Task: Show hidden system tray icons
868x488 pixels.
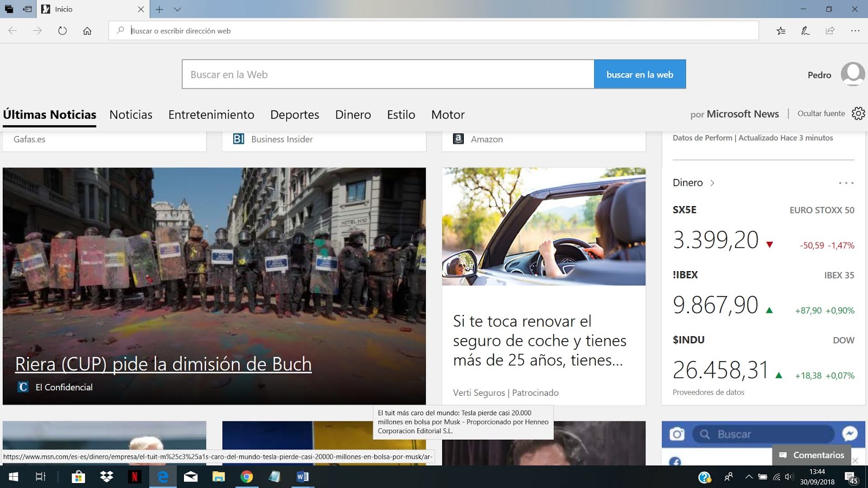Action: (749, 477)
